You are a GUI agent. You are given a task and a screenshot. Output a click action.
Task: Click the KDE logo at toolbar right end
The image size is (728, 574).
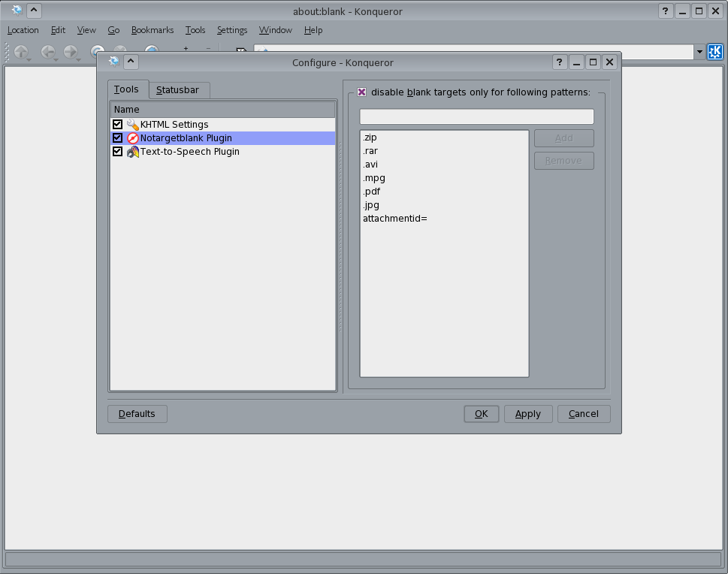(x=715, y=52)
